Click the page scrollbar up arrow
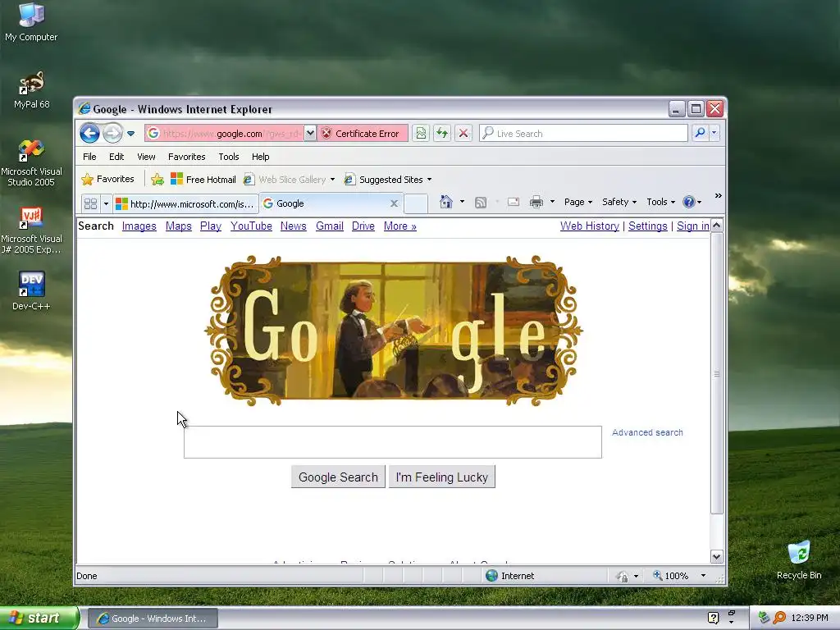 click(x=716, y=226)
